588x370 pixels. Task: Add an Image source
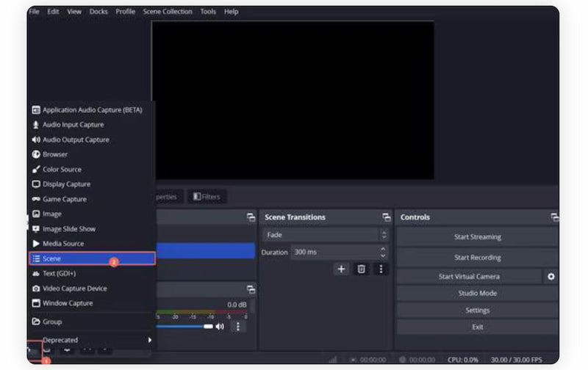[x=92, y=214]
